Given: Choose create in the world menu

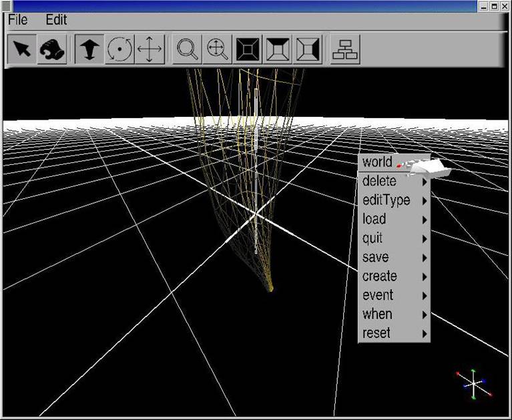Looking at the screenshot, I should click(394, 276).
